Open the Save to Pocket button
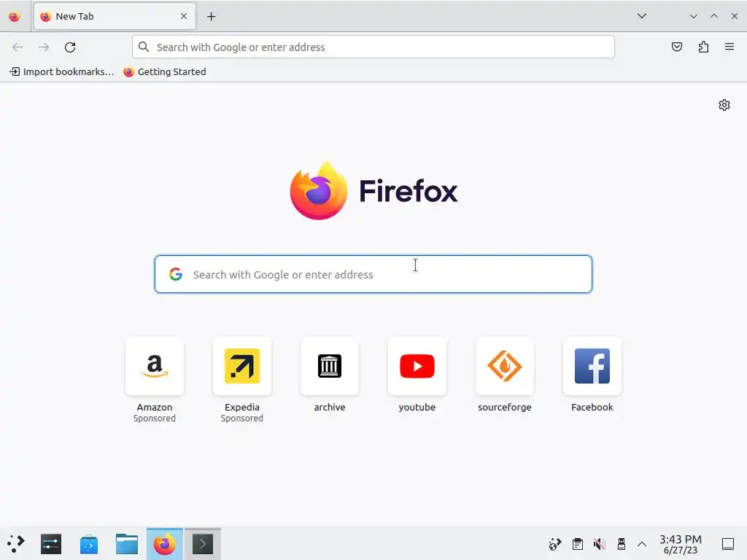This screenshot has width=747, height=560. tap(676, 47)
